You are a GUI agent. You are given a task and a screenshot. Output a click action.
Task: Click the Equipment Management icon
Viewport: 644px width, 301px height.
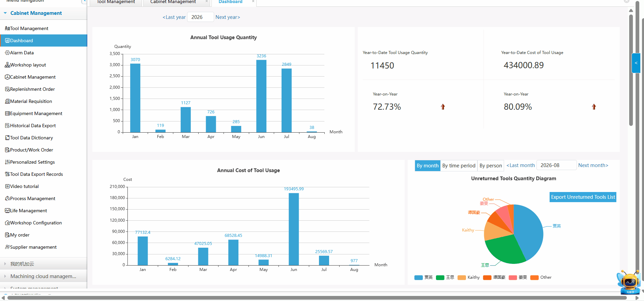(x=7, y=113)
